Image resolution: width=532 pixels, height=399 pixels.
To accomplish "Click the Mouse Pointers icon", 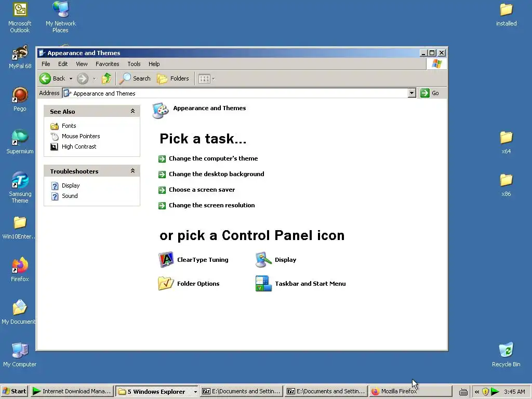I will 54,137.
